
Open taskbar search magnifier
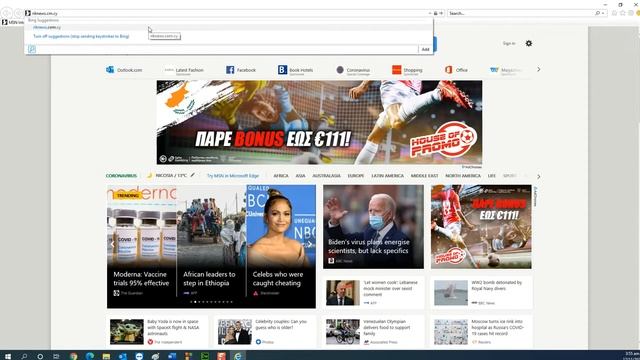point(24,356)
